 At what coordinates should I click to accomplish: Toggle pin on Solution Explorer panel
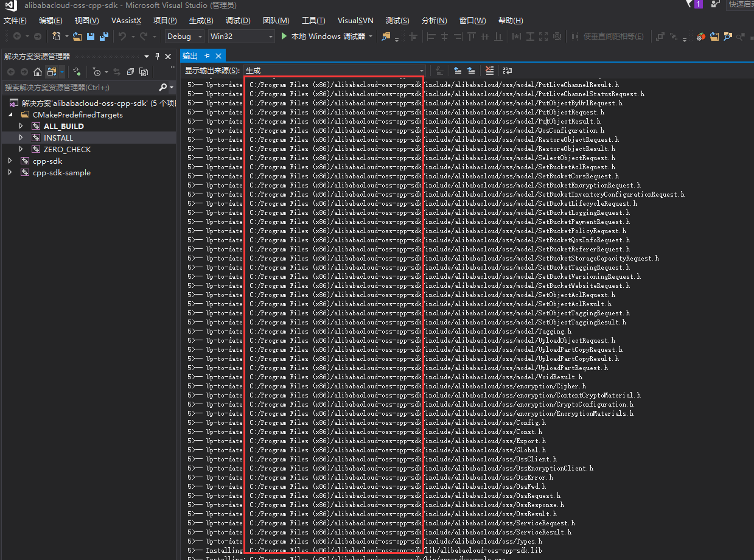tap(157, 56)
